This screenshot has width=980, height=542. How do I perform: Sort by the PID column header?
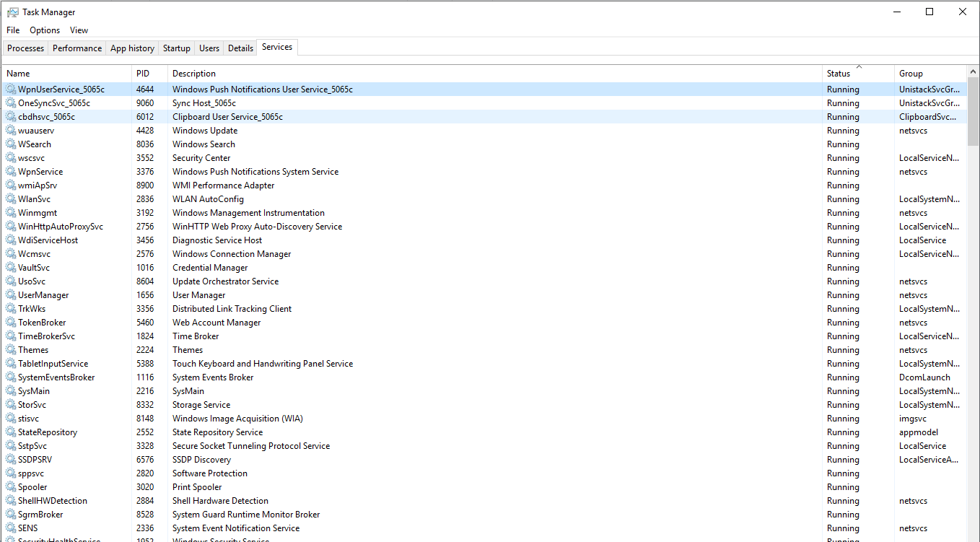click(150, 74)
